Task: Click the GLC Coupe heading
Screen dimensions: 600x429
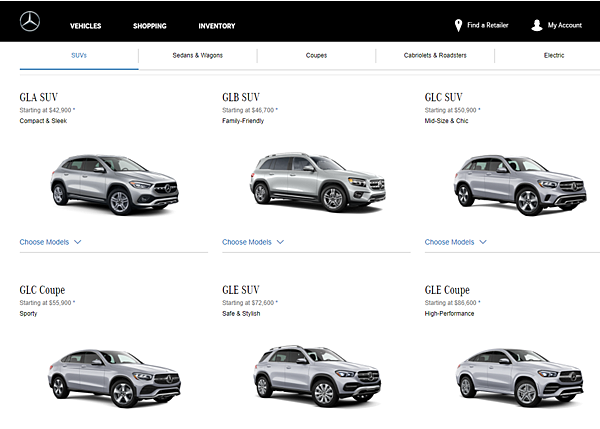Action: click(42, 290)
